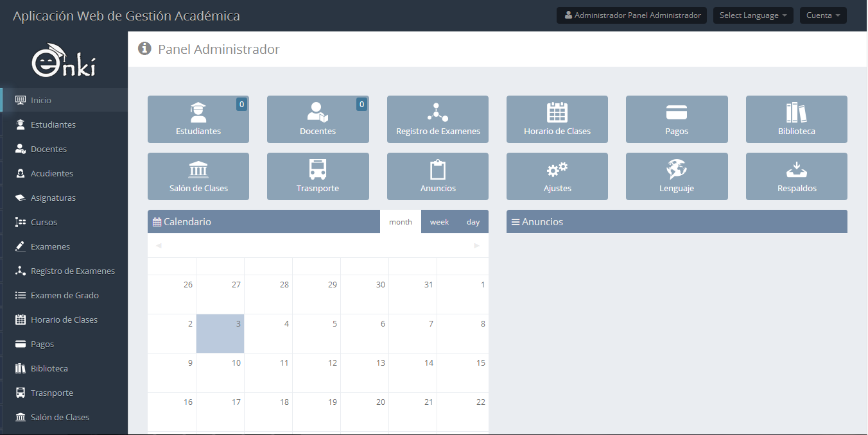Switch calendar to day view
Image resolution: width=868 pixels, height=435 pixels.
(473, 222)
